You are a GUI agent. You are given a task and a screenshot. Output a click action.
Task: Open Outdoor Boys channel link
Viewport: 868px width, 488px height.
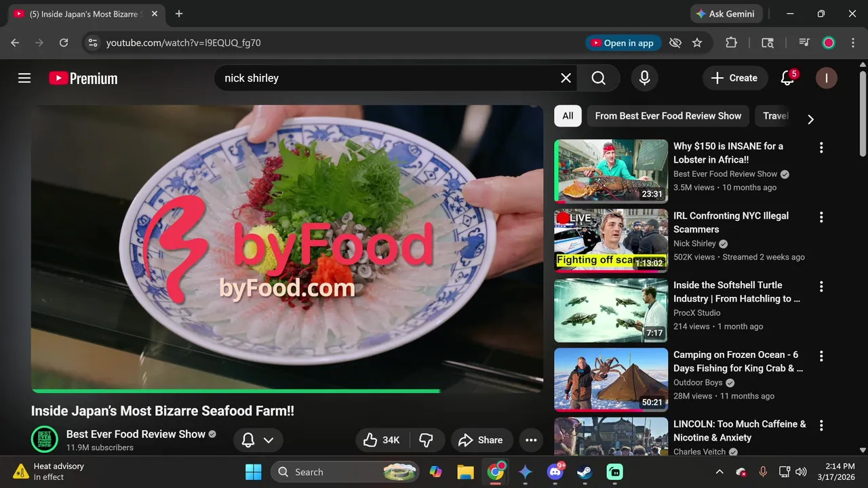click(x=698, y=382)
